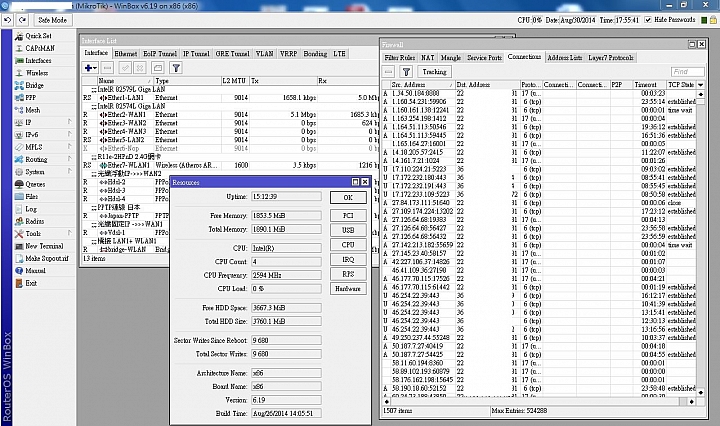The image size is (720, 426).
Task: Switch to the VLAN tab
Action: click(264, 54)
